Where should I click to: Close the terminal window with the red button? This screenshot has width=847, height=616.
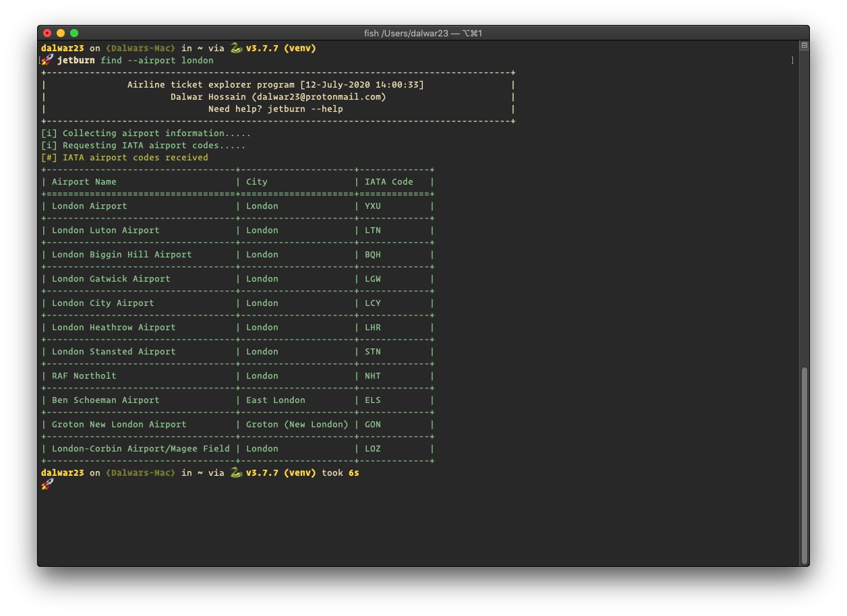tap(47, 33)
